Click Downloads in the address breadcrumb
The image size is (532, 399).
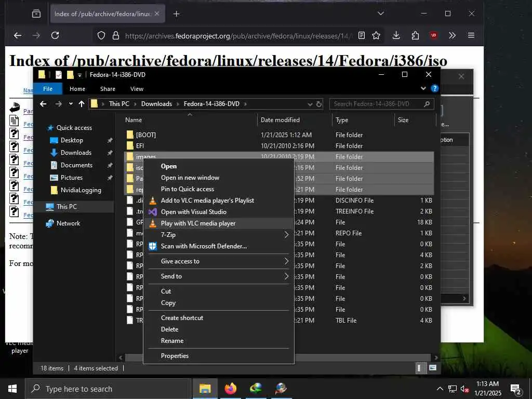[156, 104]
